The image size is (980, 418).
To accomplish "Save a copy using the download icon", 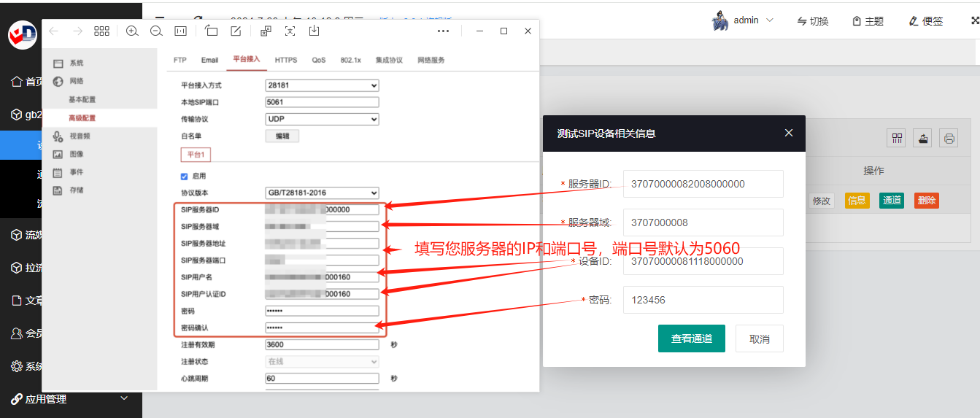I will [315, 31].
